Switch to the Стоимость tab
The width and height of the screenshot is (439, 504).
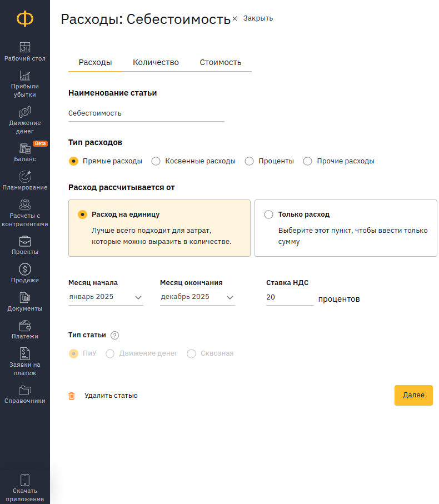click(221, 62)
